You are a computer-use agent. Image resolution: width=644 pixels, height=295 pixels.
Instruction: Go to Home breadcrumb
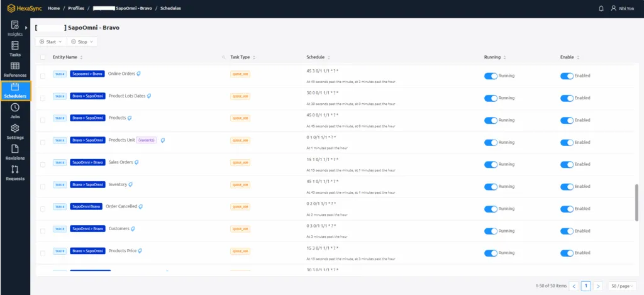[x=54, y=8]
